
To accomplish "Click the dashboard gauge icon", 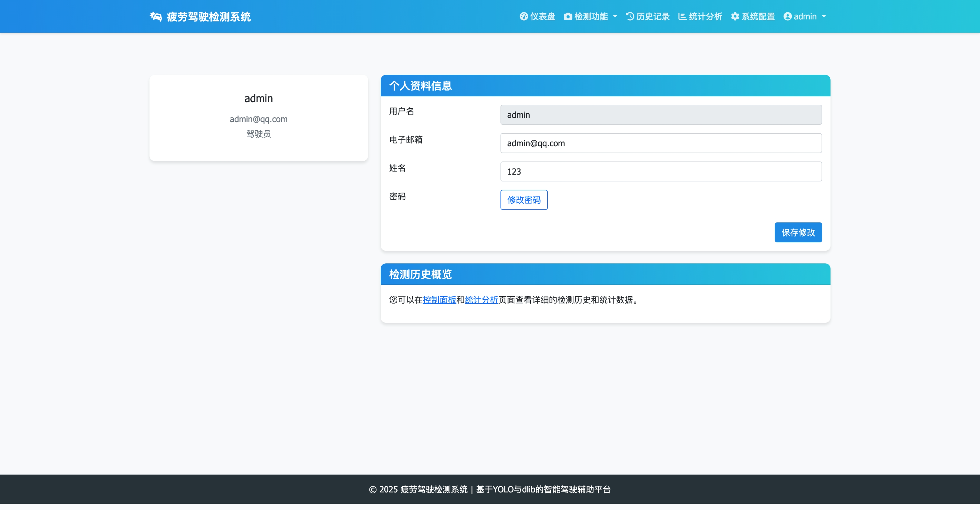I will pos(524,16).
